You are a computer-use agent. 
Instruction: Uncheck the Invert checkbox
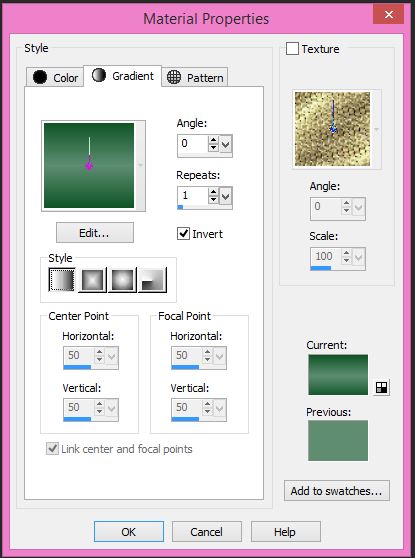[x=183, y=234]
